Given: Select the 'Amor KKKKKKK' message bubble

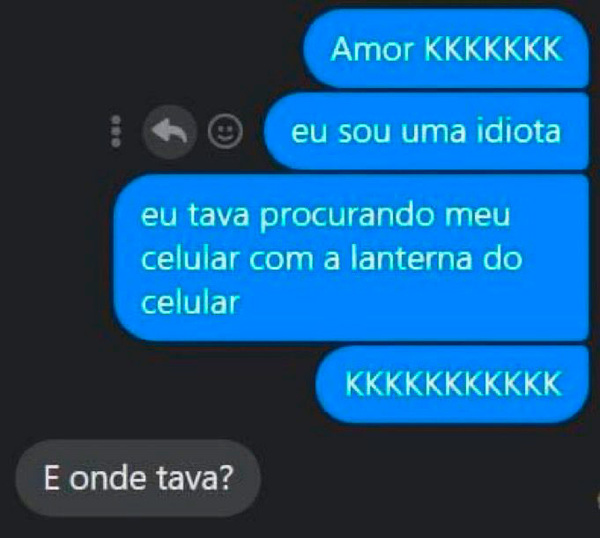Looking at the screenshot, I should point(446,49).
